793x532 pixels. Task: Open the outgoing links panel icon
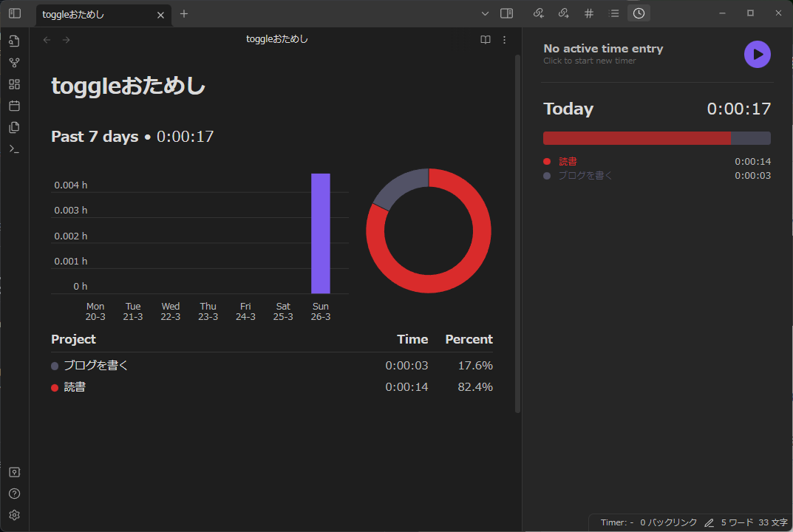coord(563,13)
